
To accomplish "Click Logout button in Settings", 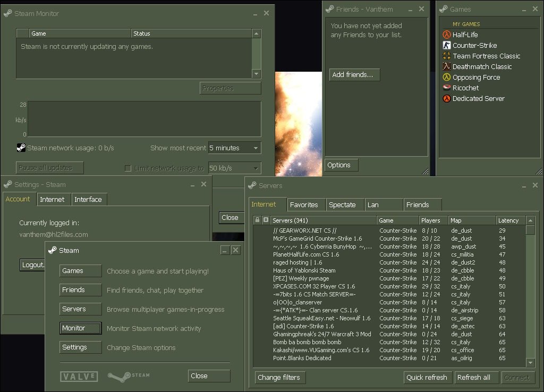I will pyautogui.click(x=32, y=265).
